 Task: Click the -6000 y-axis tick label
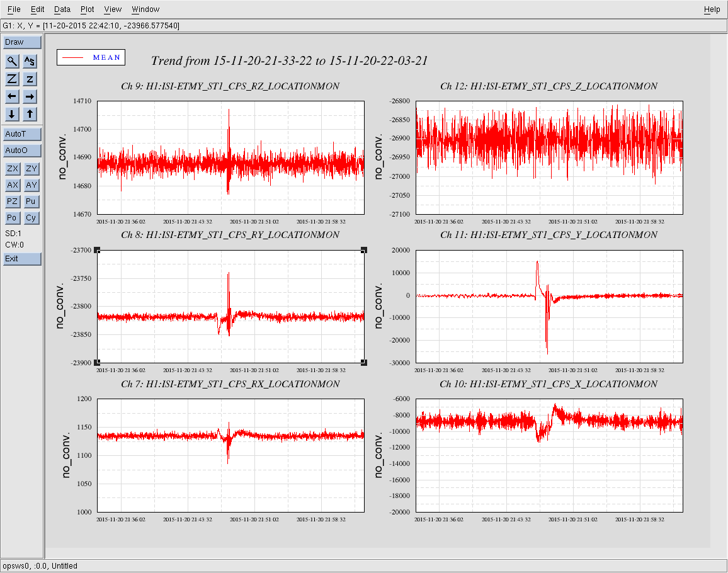point(401,399)
